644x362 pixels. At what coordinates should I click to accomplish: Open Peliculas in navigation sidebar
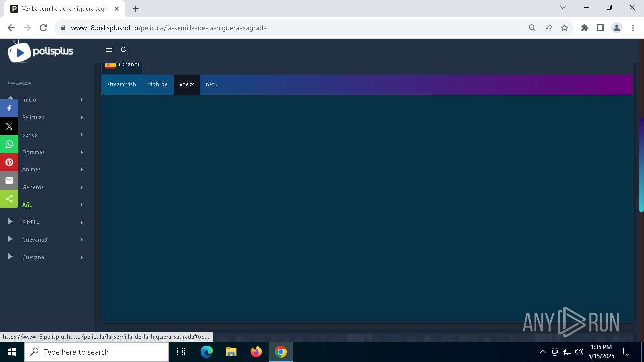tap(33, 117)
